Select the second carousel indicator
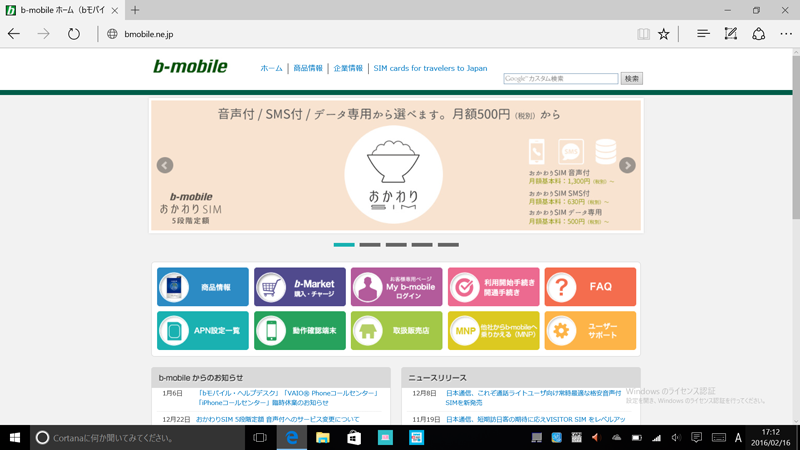The height and width of the screenshot is (450, 800). tap(370, 245)
